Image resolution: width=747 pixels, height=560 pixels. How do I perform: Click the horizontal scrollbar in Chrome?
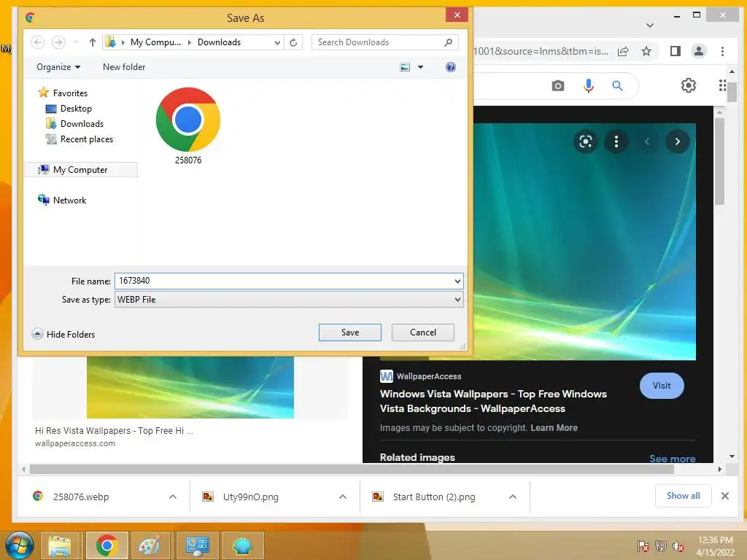[x=352, y=469]
